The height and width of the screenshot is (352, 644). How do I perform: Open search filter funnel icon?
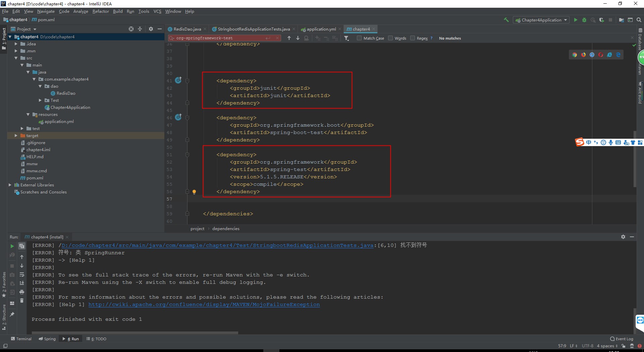tap(346, 38)
